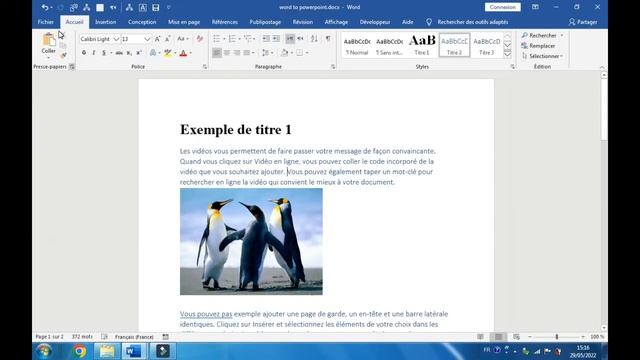Image resolution: width=640 pixels, height=360 pixels.
Task: Click the decrease indent icon
Action: (266, 39)
